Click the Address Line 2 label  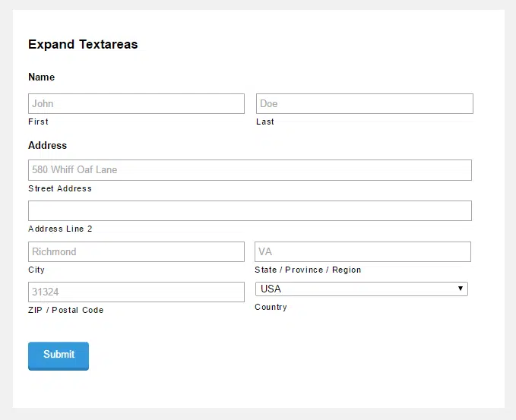pyautogui.click(x=60, y=229)
